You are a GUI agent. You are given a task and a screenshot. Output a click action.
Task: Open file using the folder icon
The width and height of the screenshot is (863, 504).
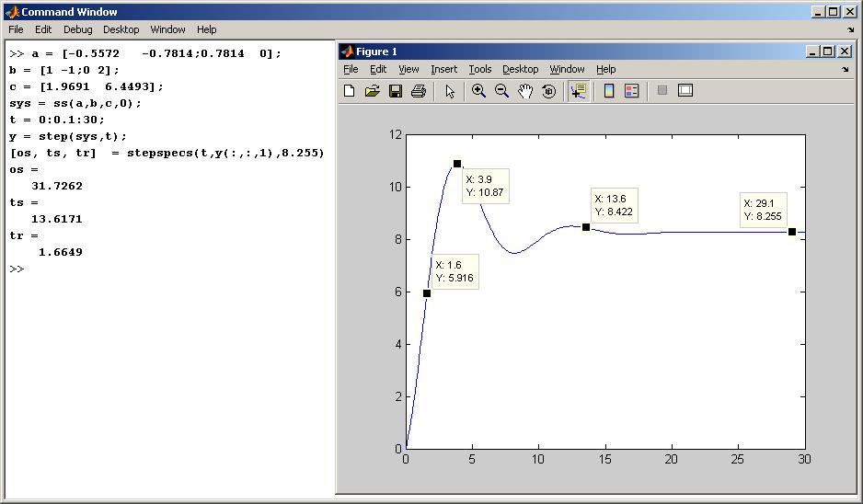[x=373, y=91]
